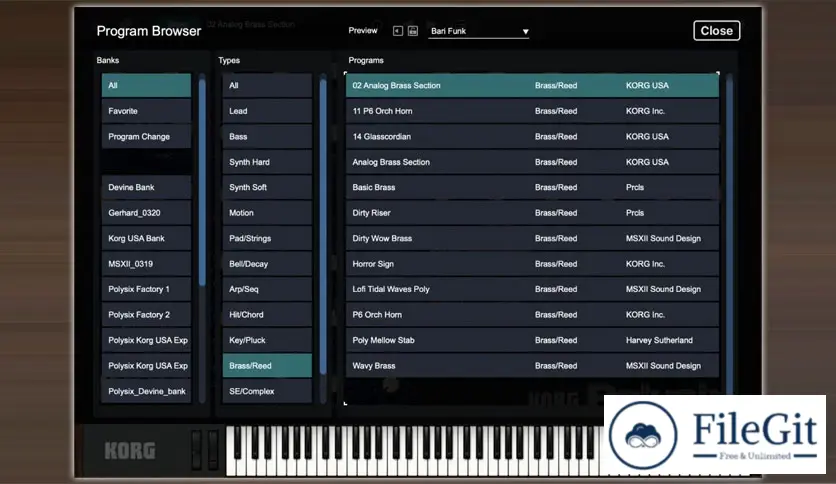The image size is (836, 484).
Task: Click the highlighted Brass/Reed type
Action: tap(267, 366)
